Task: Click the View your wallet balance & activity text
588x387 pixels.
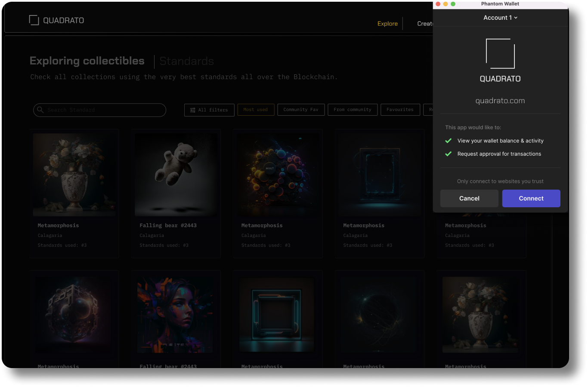Action: tap(501, 141)
